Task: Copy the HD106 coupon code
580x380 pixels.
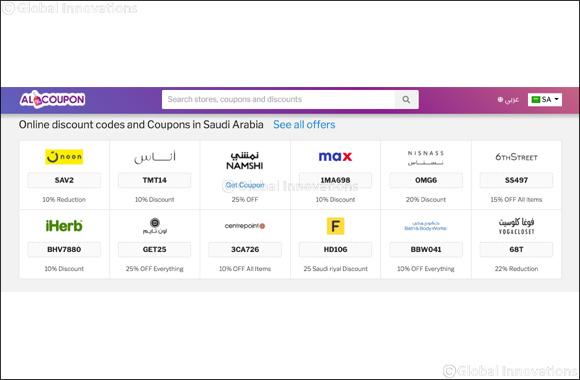Action: point(335,249)
